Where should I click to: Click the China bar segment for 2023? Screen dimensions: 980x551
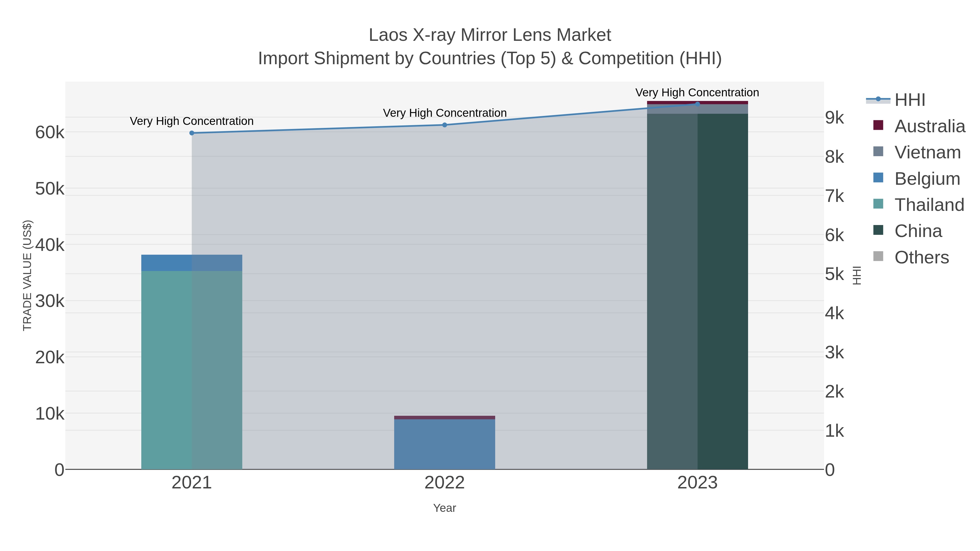tap(697, 291)
